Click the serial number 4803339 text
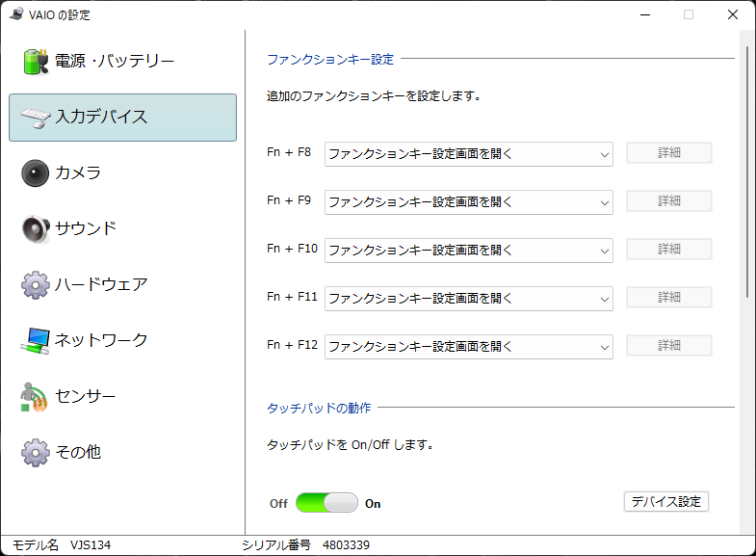756x556 pixels. tap(346, 545)
